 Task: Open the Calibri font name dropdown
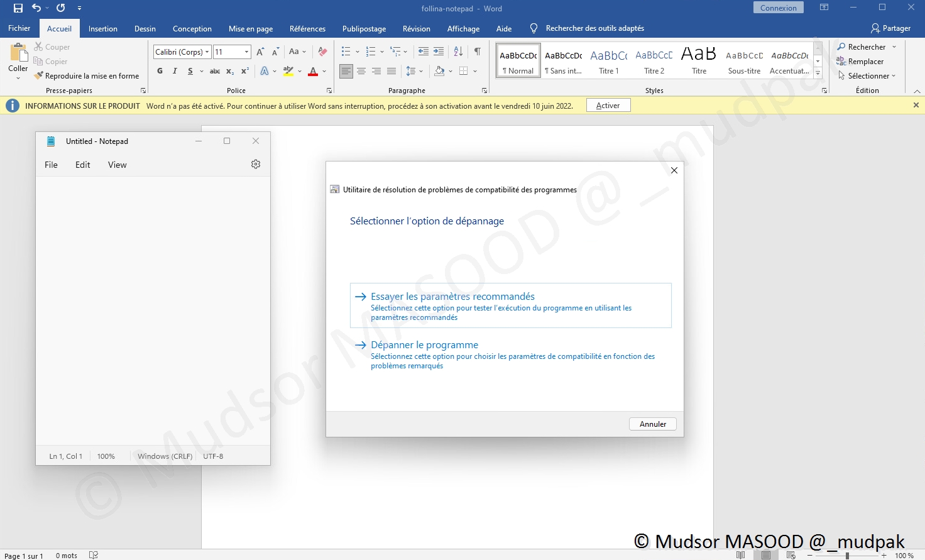pos(207,52)
